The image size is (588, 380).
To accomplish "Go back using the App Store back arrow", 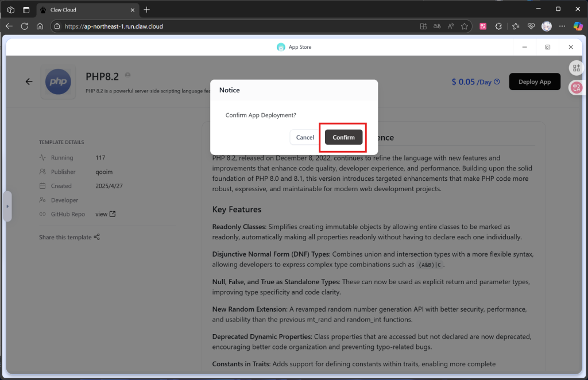I will 29,82.
